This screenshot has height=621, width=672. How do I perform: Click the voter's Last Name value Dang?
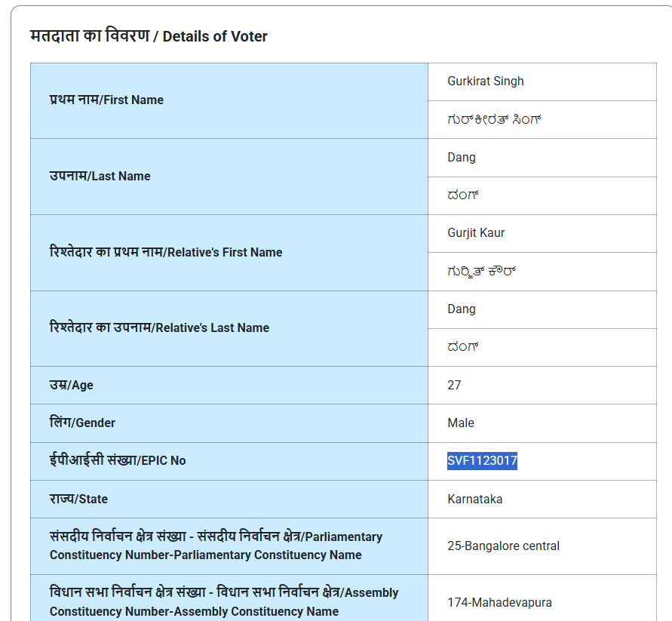coord(462,158)
